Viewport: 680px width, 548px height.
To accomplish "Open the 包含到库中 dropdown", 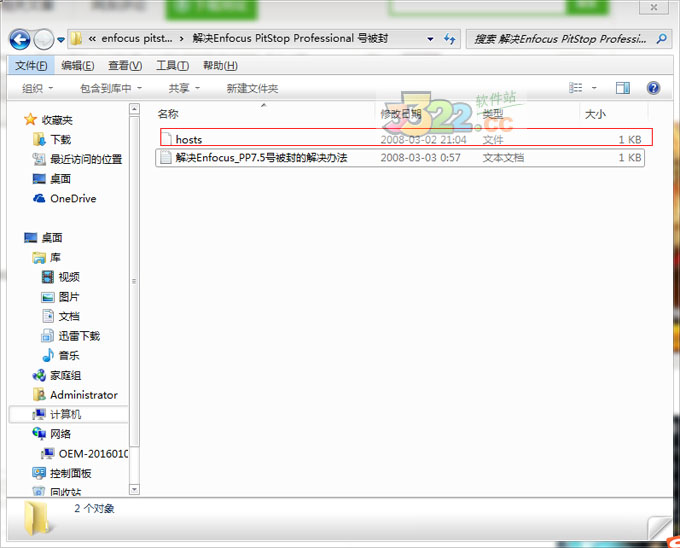I will (x=111, y=88).
